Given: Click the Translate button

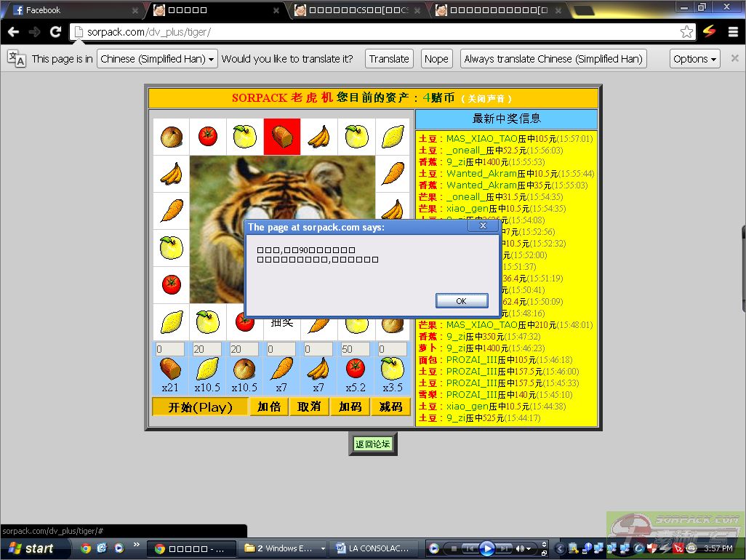Looking at the screenshot, I should 389,59.
